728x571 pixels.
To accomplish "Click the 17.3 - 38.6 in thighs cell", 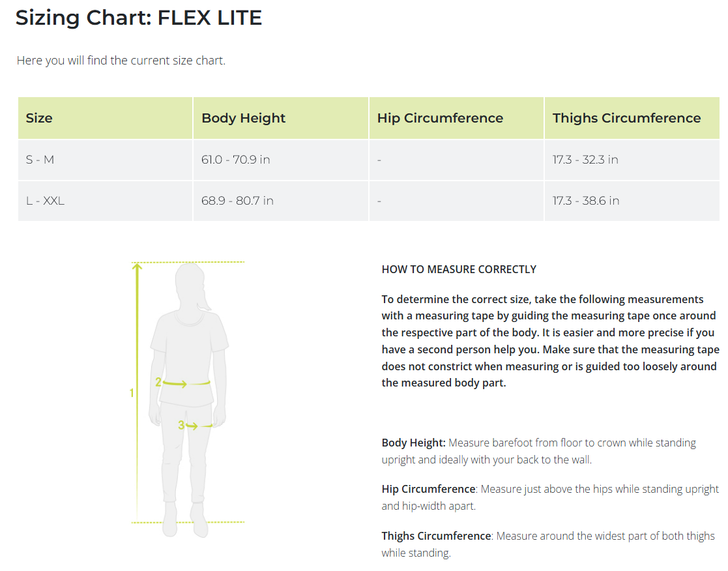I will (585, 201).
